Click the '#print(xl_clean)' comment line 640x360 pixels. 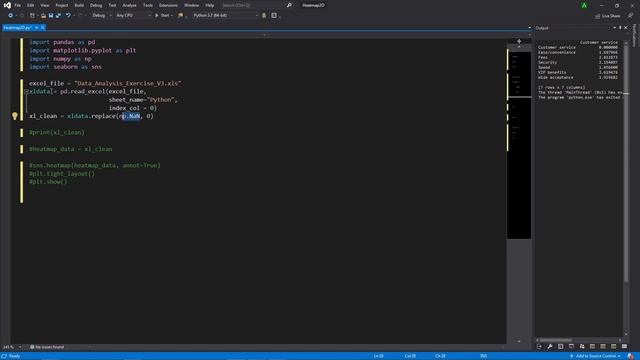pos(57,133)
